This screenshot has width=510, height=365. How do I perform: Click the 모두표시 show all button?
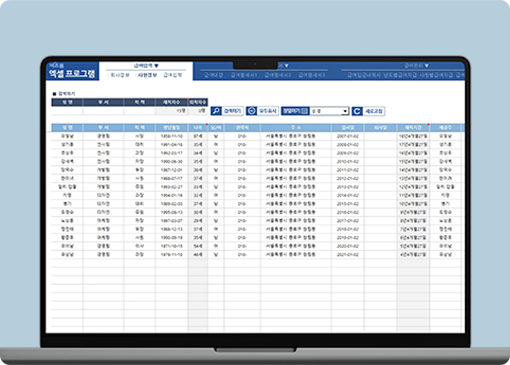point(262,111)
